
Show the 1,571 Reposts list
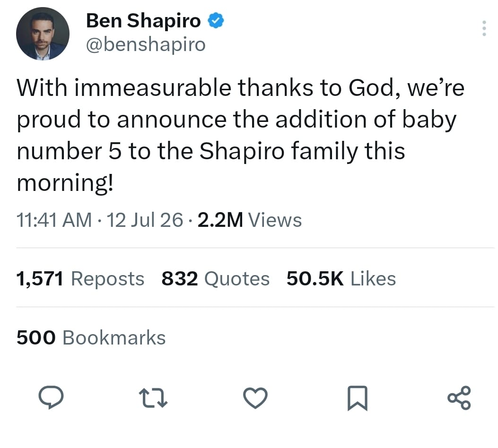pyautogui.click(x=80, y=278)
